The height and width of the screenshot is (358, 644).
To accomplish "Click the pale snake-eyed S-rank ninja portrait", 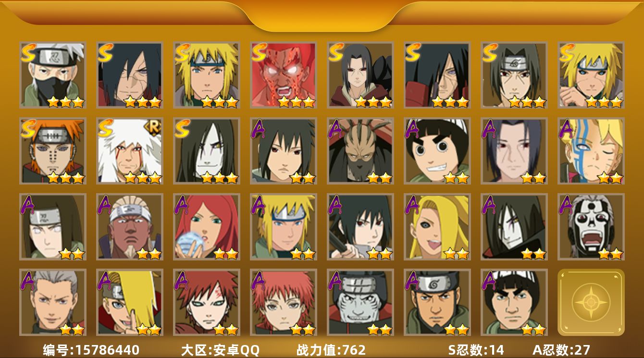I will pos(207,151).
